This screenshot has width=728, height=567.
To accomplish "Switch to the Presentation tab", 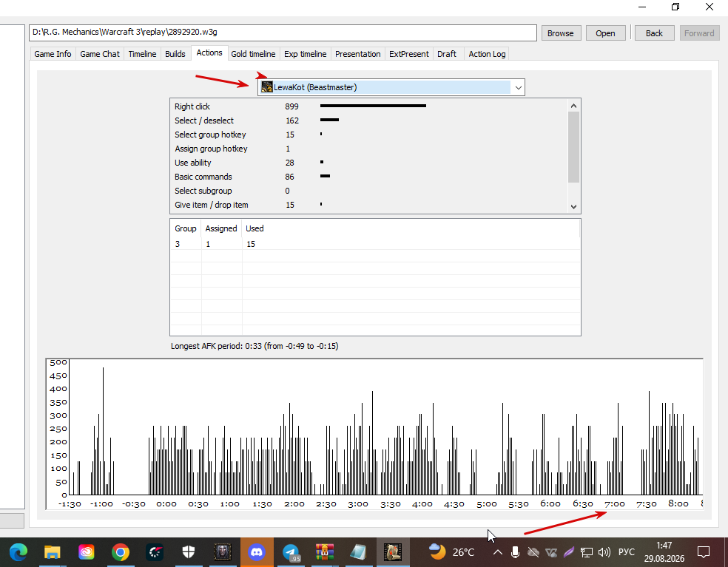I will pos(358,54).
